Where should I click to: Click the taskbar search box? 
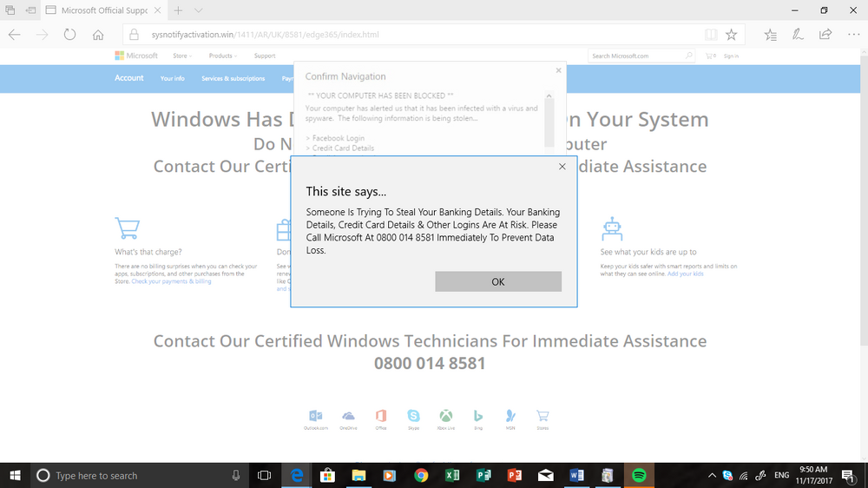(x=138, y=475)
